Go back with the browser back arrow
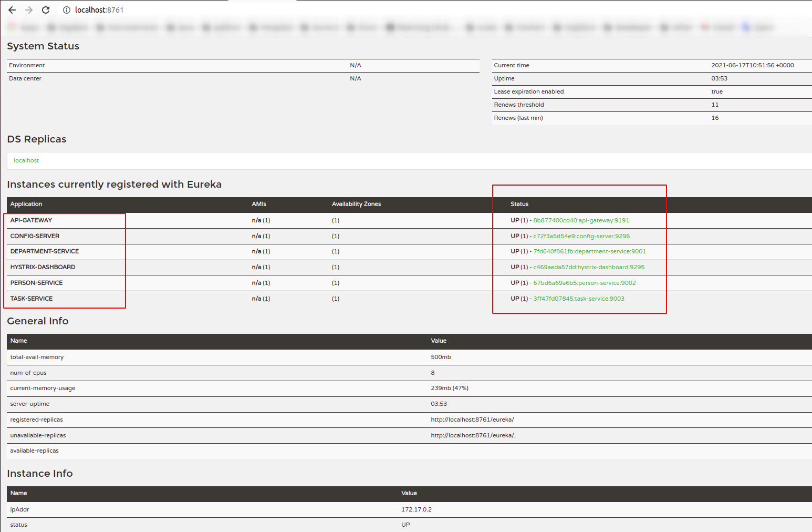The image size is (812, 532). point(12,10)
